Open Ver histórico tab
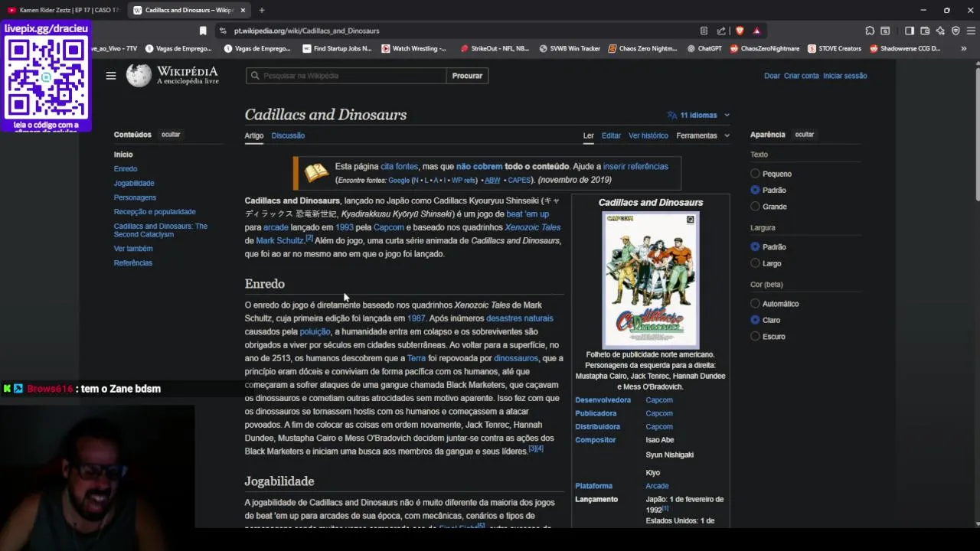The width and height of the screenshot is (980, 551). pyautogui.click(x=648, y=135)
